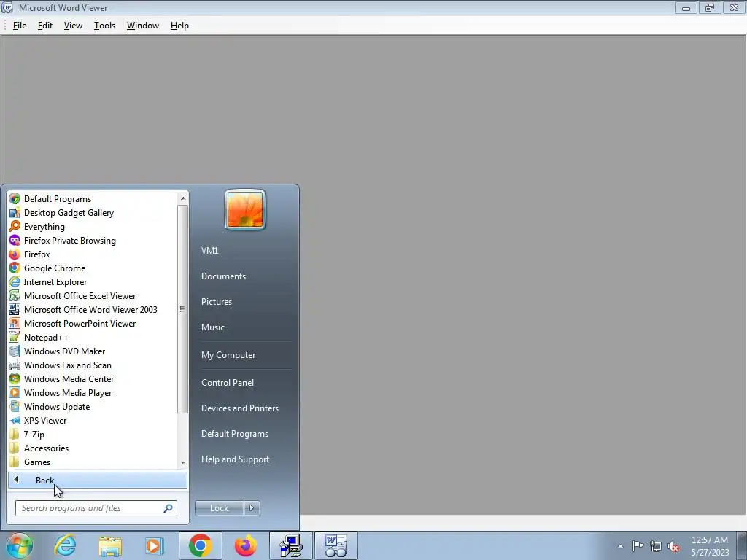Click the programs list scrollbar thumb
Image resolution: width=747 pixels, height=560 pixels.
[183, 309]
